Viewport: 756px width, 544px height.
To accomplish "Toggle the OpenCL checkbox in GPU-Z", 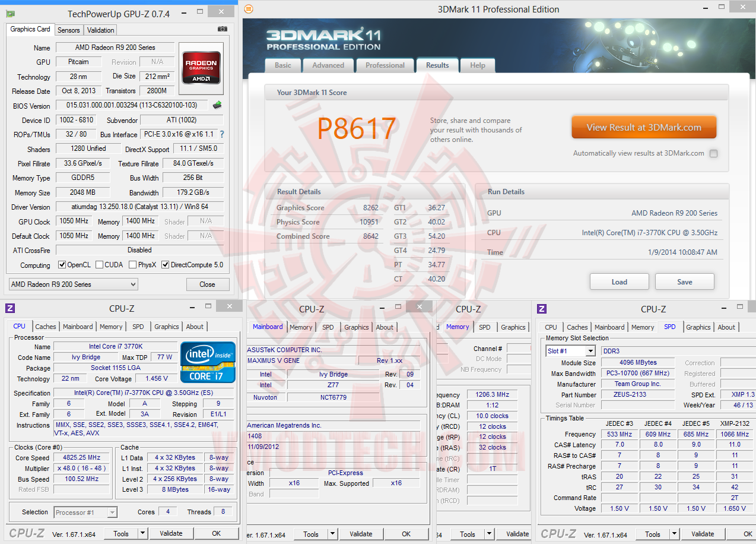I will click(62, 265).
